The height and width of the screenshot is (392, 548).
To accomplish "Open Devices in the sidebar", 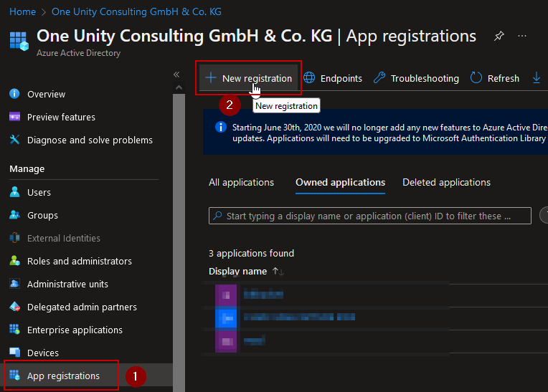I will point(43,353).
